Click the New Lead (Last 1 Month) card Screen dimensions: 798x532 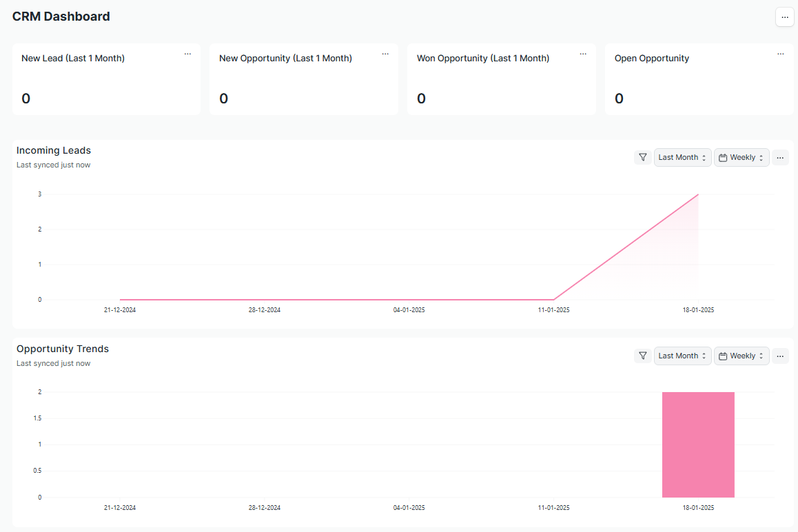click(106, 79)
